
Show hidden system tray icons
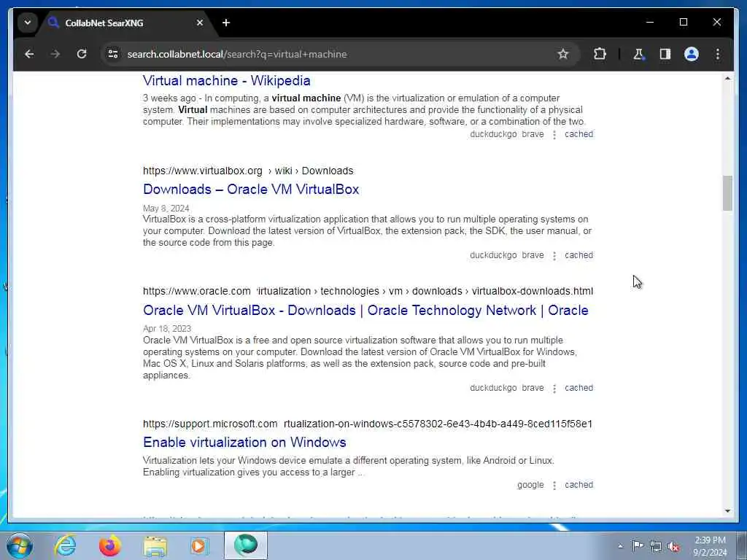[x=620, y=546]
